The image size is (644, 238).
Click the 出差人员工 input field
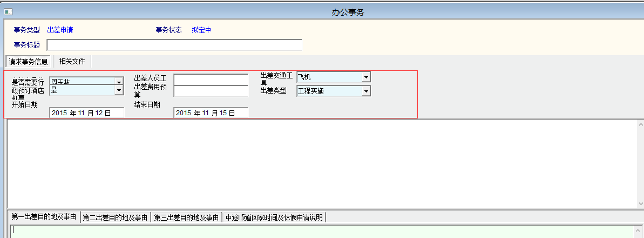tap(211, 80)
